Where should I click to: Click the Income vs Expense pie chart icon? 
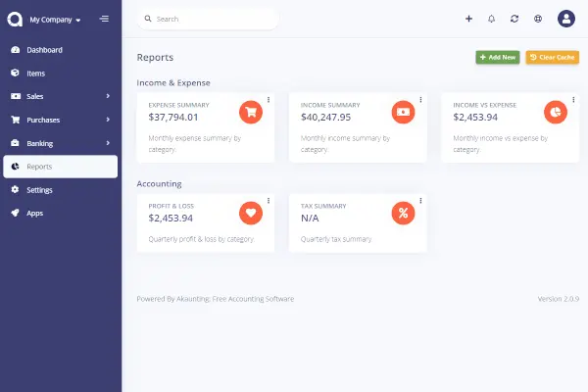pyautogui.click(x=556, y=111)
